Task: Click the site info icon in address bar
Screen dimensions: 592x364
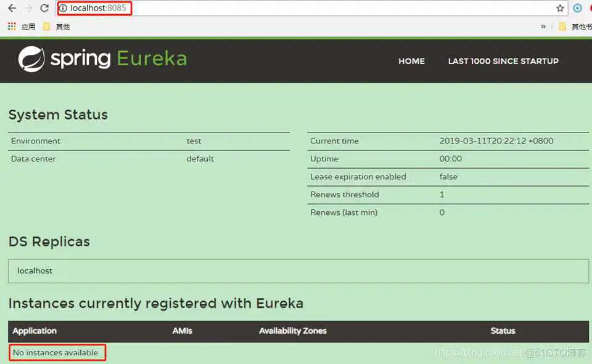Action: click(63, 8)
